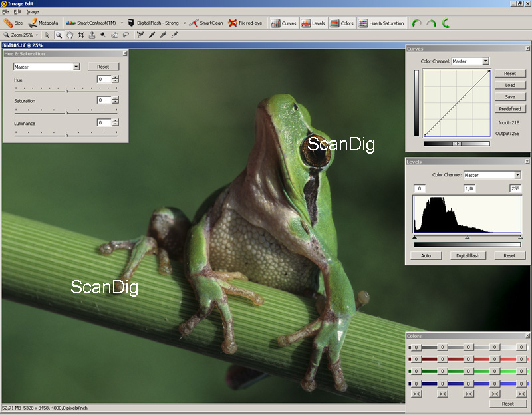Click the Levels gamma field 1,00
This screenshot has height=415, width=532.
coord(469,188)
